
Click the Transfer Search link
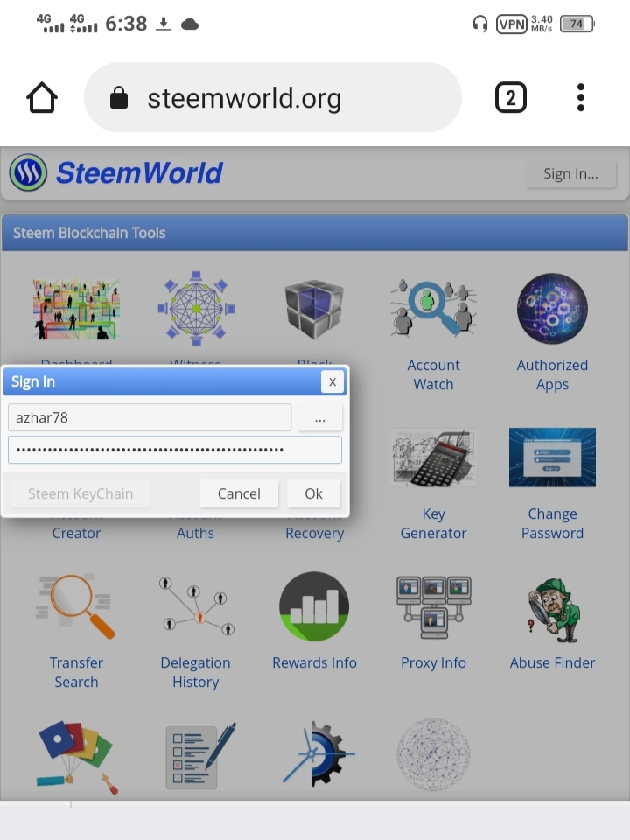tap(76, 672)
